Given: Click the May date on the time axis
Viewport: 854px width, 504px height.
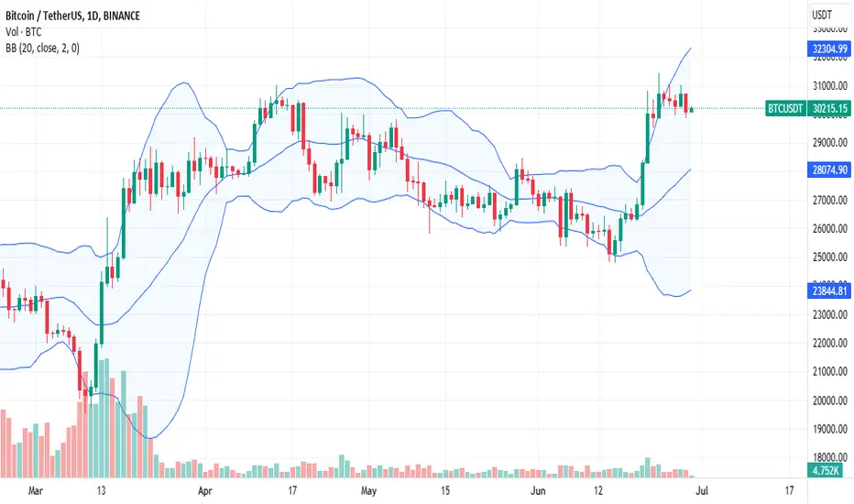Looking at the screenshot, I should pyautogui.click(x=368, y=491).
